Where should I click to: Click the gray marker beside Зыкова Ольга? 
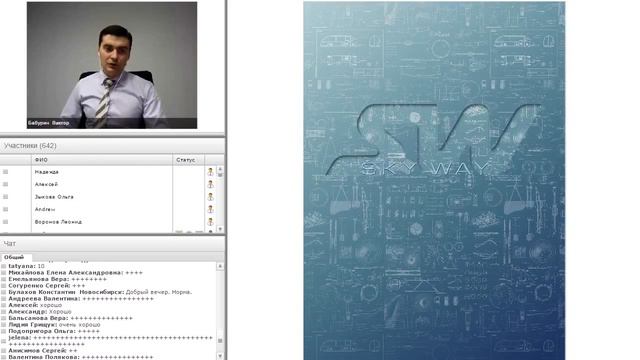coord(5,197)
